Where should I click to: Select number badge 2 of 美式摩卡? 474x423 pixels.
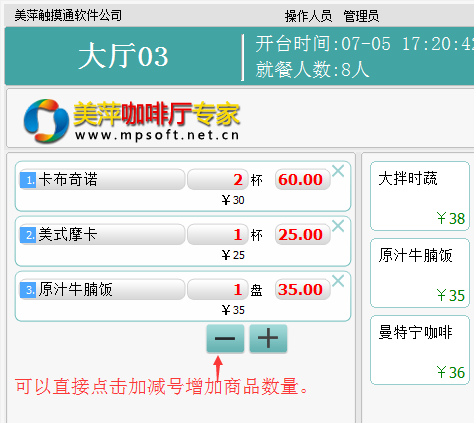tap(28, 235)
